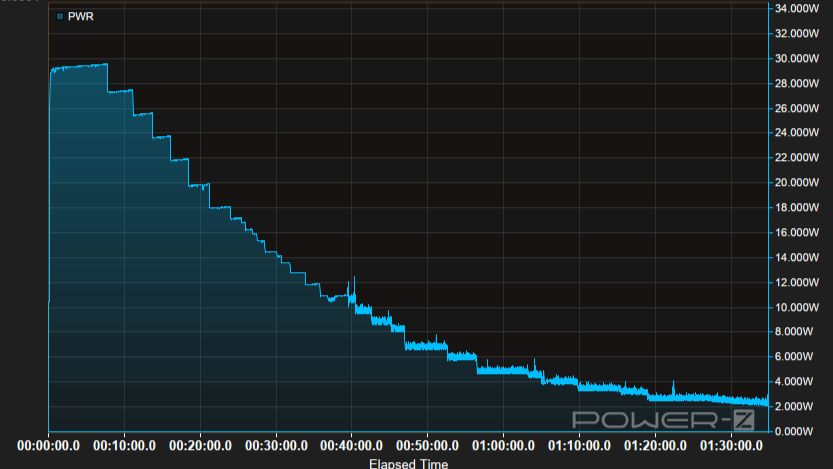The image size is (833, 469).
Task: Toggle the PWR series legend label
Action: click(80, 17)
